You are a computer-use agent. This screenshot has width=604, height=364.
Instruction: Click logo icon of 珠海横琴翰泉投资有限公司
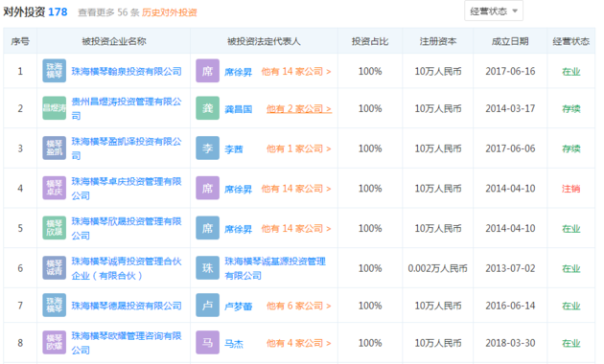tap(55, 71)
